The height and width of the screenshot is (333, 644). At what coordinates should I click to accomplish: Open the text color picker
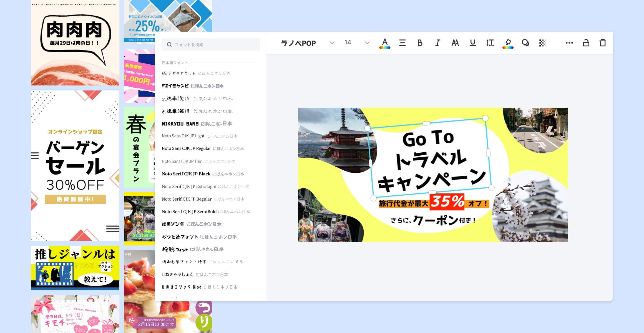(384, 42)
